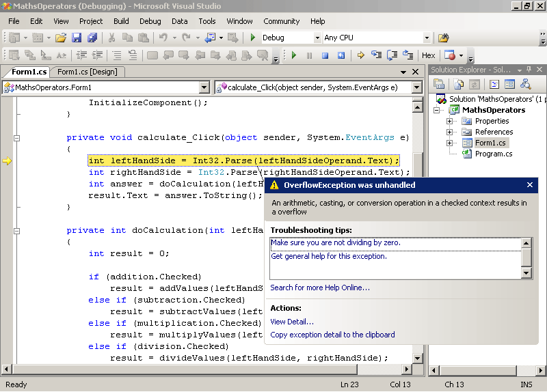
Task: Click the Open File folder icon
Action: [x=61, y=38]
